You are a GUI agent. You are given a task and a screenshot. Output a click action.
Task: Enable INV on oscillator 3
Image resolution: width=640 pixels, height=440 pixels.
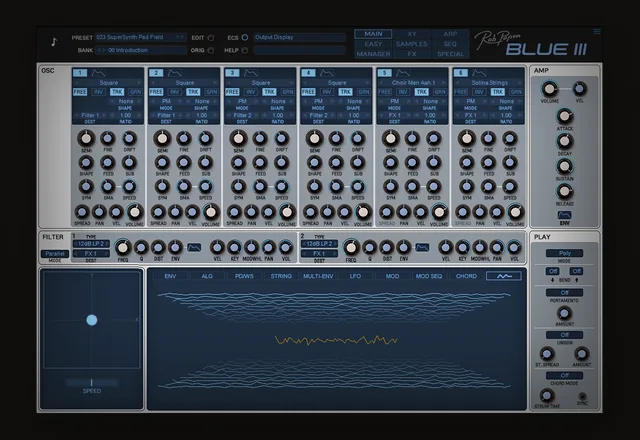[251, 92]
